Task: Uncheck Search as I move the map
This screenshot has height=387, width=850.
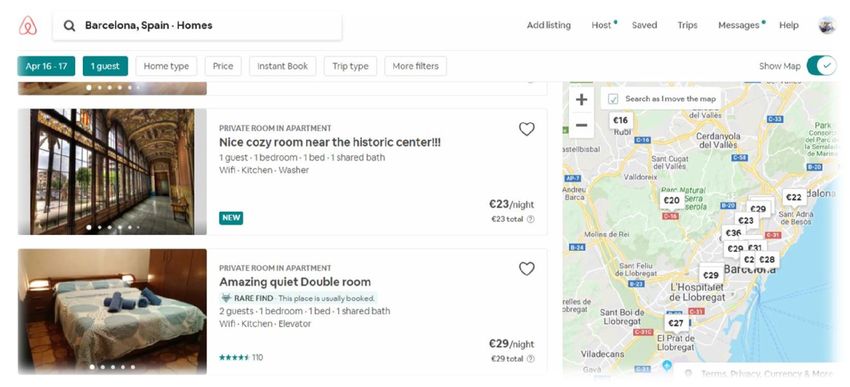Action: (613, 99)
